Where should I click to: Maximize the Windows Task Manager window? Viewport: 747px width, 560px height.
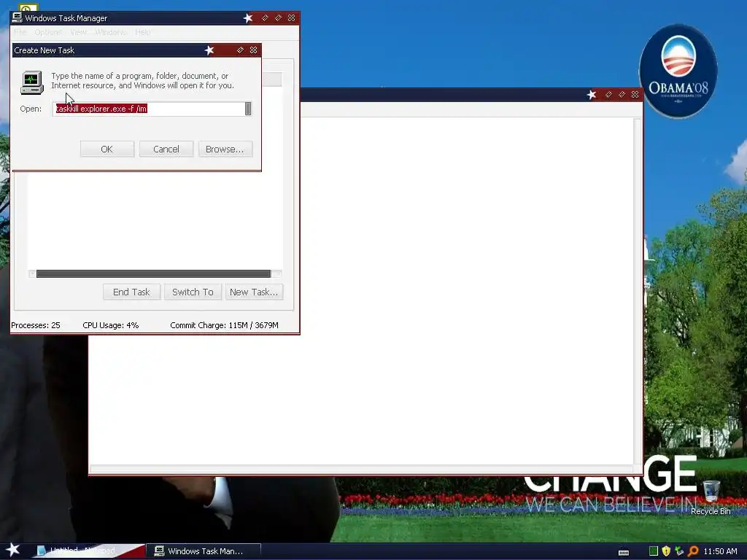pos(278,18)
